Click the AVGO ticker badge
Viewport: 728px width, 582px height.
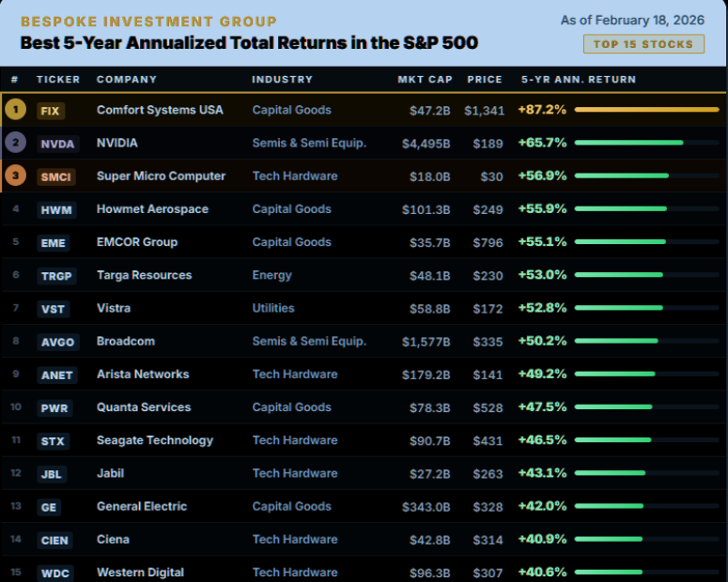[x=57, y=342]
